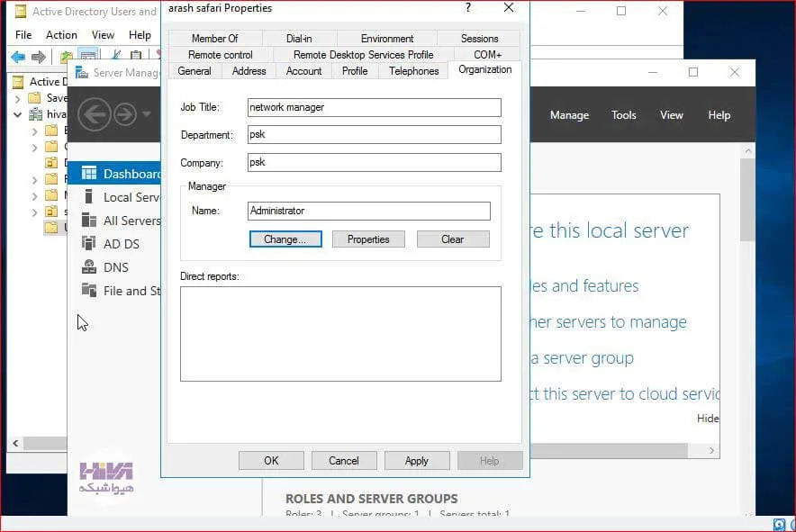
Task: Click the OK button
Action: (x=271, y=460)
